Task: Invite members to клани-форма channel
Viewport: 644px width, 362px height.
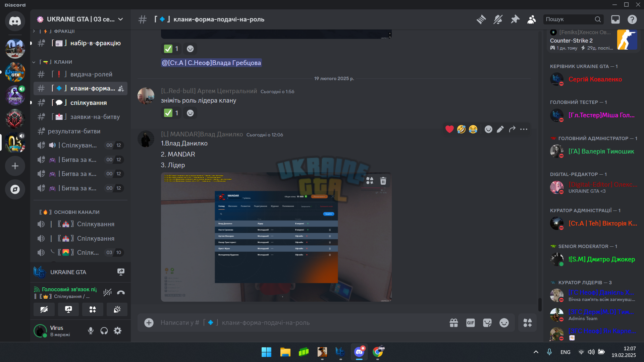Action: [x=121, y=89]
